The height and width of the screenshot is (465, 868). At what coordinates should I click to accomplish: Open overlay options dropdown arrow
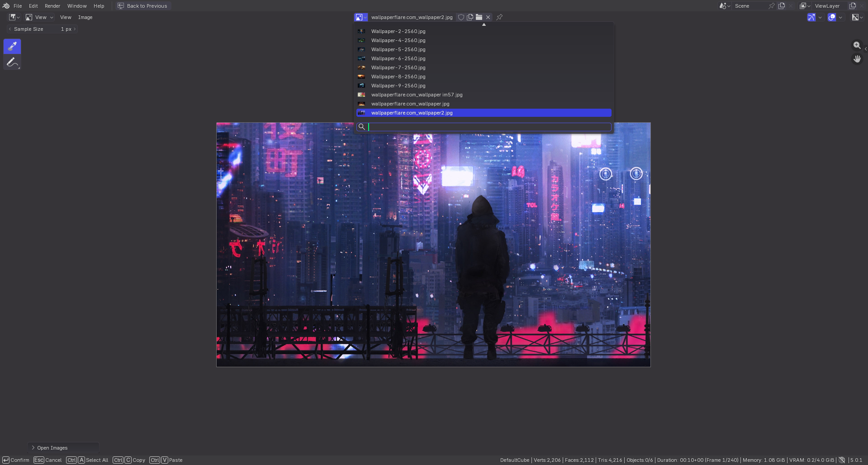point(840,17)
